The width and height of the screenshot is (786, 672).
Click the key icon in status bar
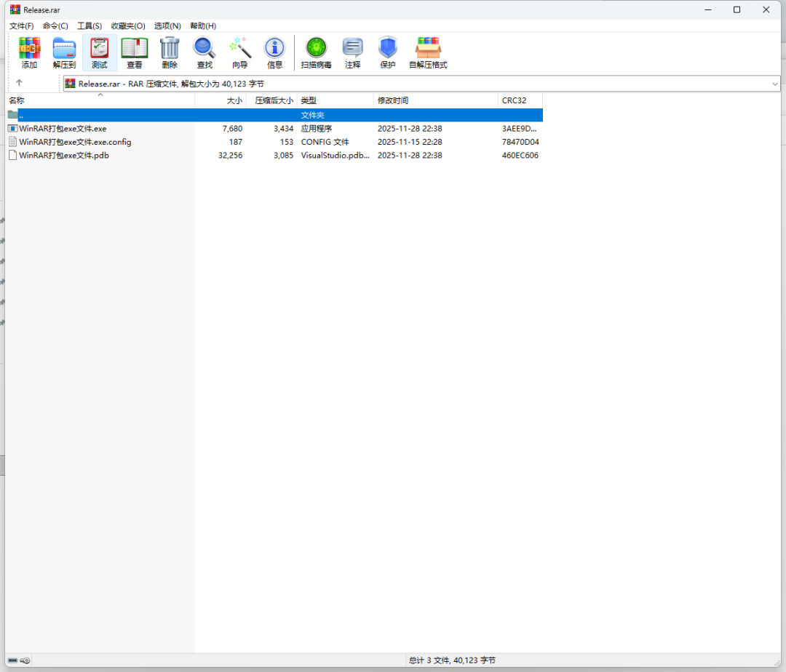25,660
